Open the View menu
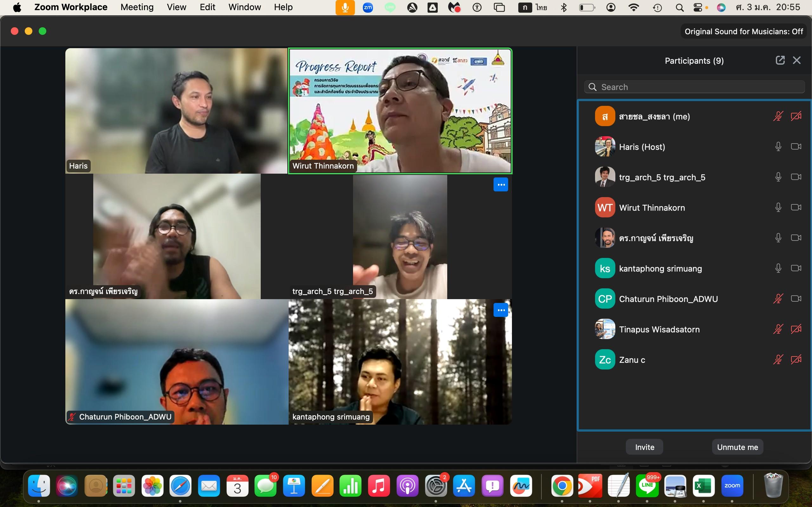The width and height of the screenshot is (812, 507). [176, 7]
